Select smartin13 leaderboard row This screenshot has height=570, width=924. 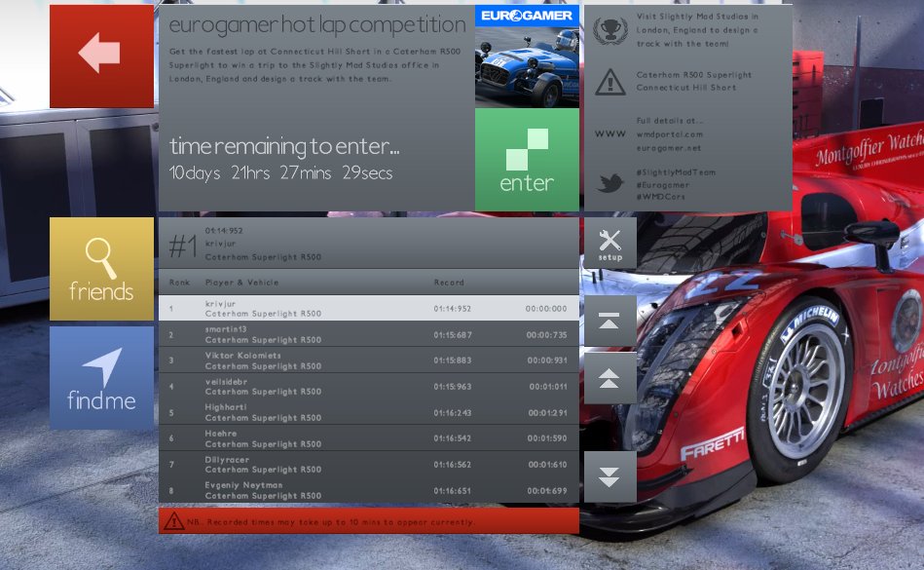click(369, 334)
